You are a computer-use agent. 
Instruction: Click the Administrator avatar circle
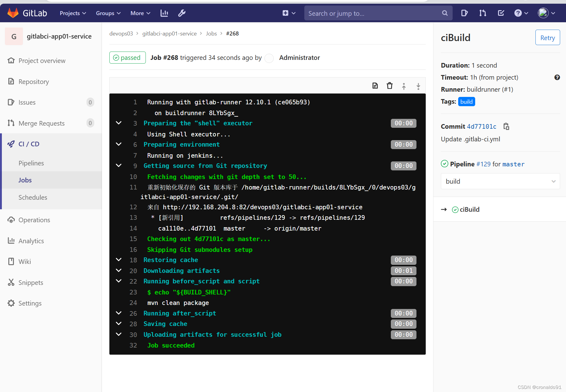click(x=269, y=58)
